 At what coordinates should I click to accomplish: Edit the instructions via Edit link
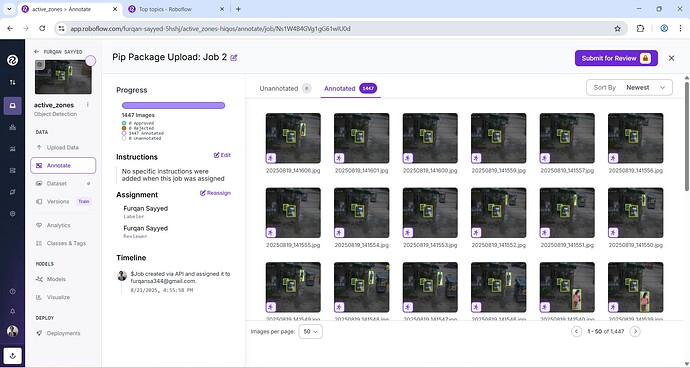tap(222, 155)
